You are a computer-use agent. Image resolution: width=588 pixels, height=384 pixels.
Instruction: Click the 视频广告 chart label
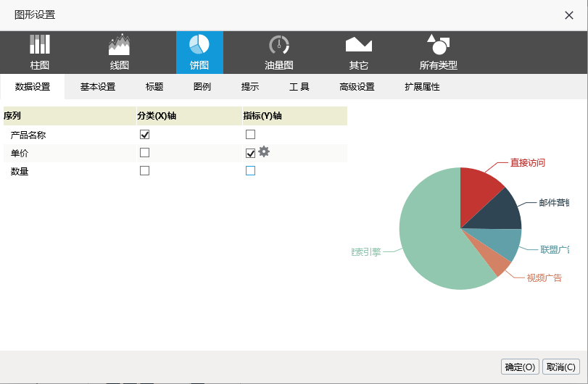tap(544, 277)
